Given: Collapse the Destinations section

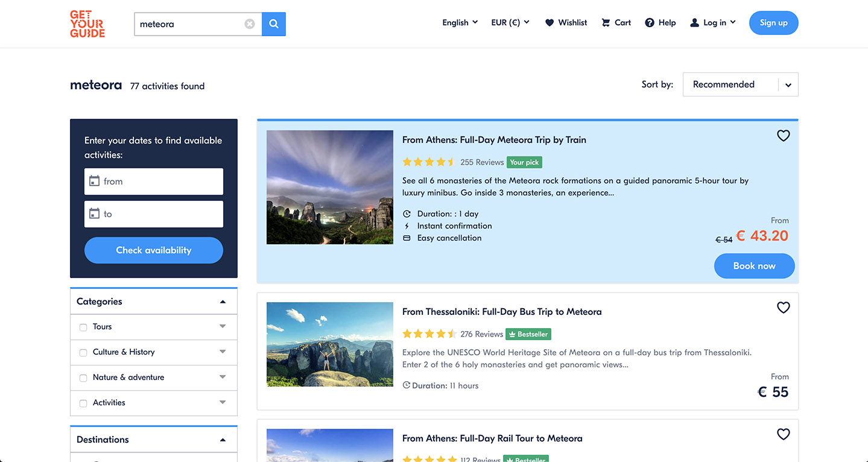Looking at the screenshot, I should (223, 440).
